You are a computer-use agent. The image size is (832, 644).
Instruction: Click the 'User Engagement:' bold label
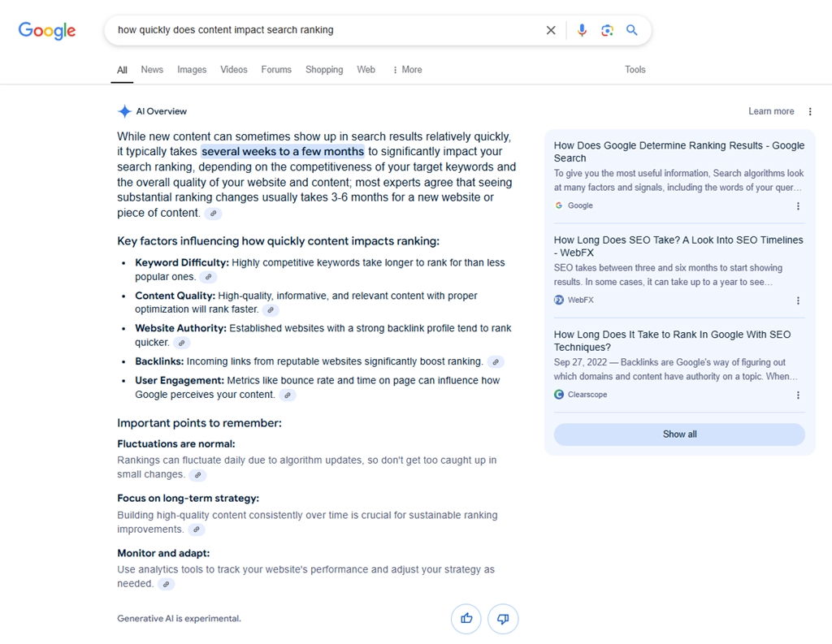click(180, 381)
